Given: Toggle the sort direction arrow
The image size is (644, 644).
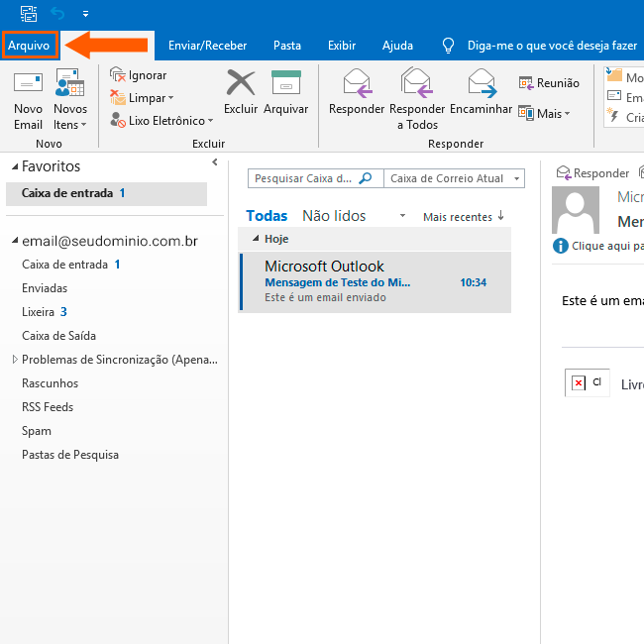Looking at the screenshot, I should click(x=500, y=215).
